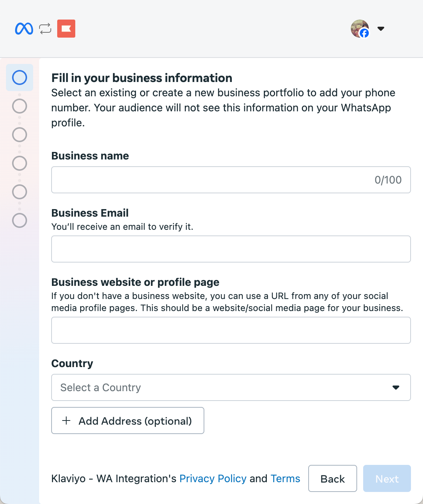Click the profile avatar picture

(360, 29)
